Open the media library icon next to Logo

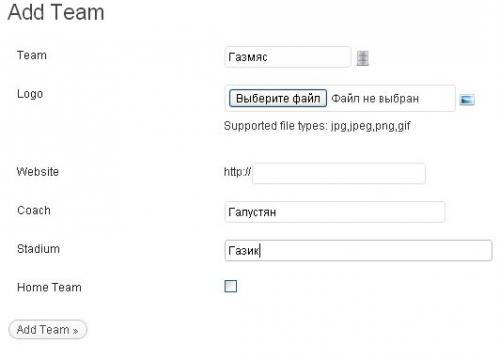point(467,99)
